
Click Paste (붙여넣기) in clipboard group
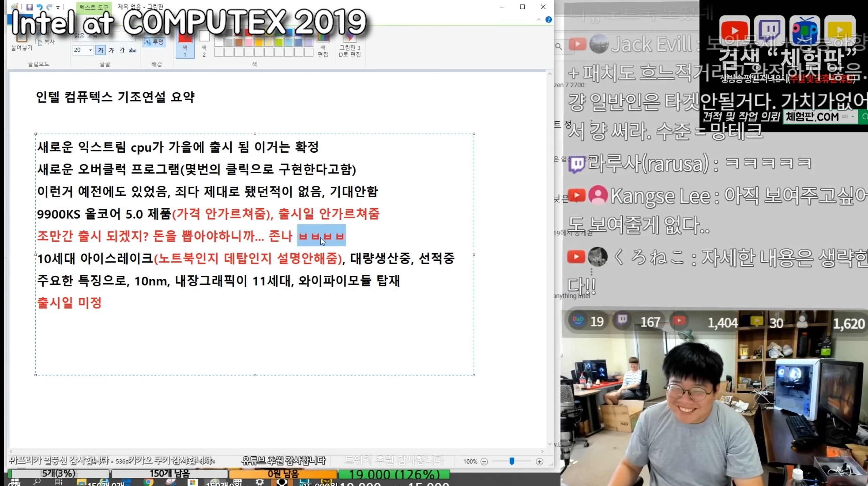point(21,43)
